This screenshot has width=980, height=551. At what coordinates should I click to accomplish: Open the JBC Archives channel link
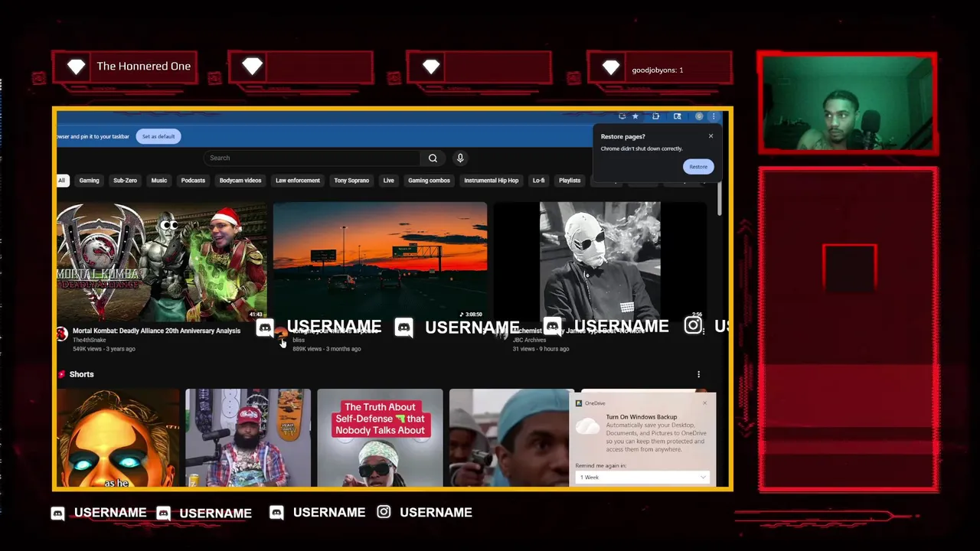tap(530, 341)
